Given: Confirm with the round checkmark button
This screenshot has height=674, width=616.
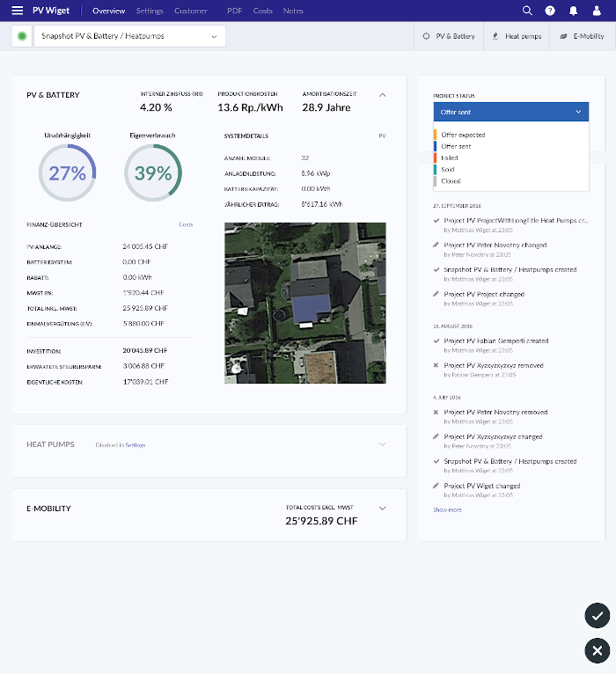Looking at the screenshot, I should click(598, 616).
